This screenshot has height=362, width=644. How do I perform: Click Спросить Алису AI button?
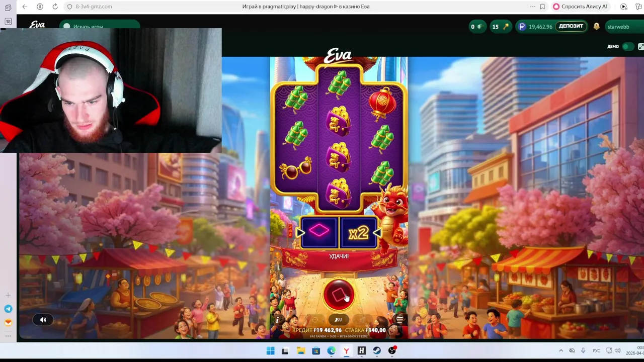(580, 7)
